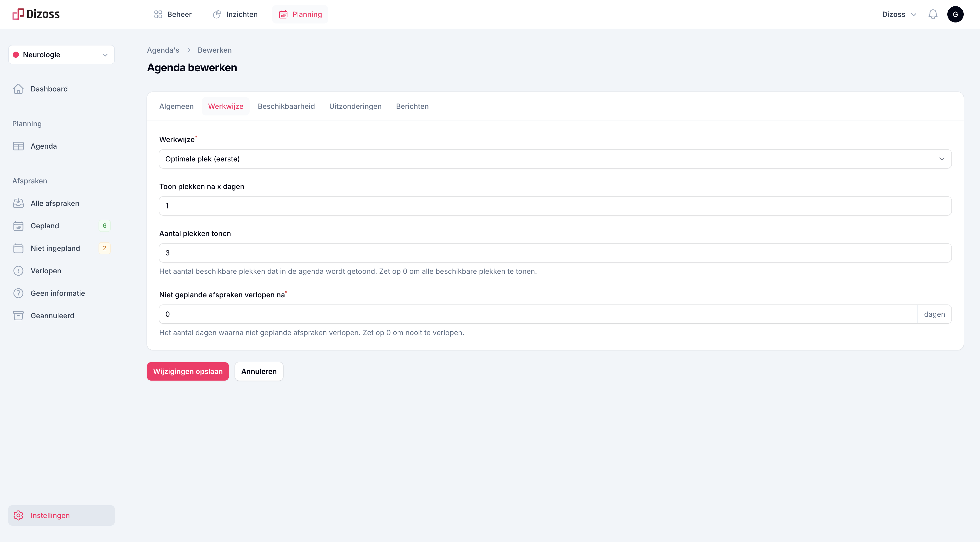Open Geen informatie question mark icon
Viewport: 980px width, 542px height.
click(18, 293)
